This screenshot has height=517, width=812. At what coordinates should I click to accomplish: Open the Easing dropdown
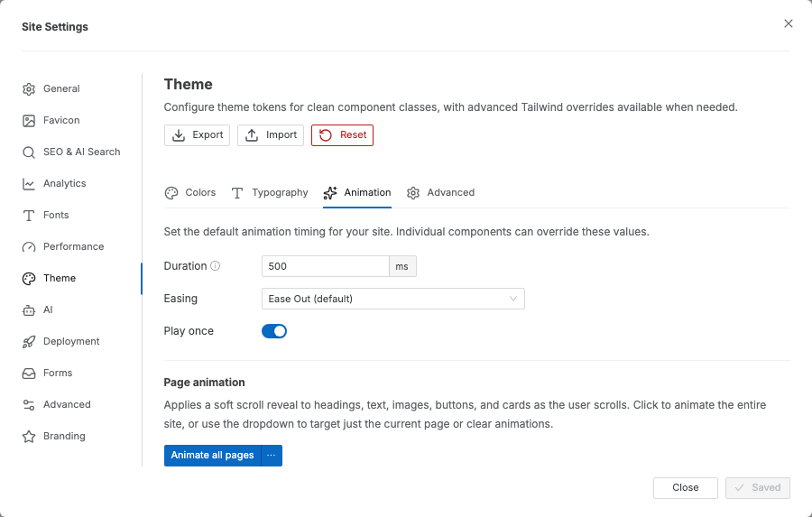(x=393, y=299)
